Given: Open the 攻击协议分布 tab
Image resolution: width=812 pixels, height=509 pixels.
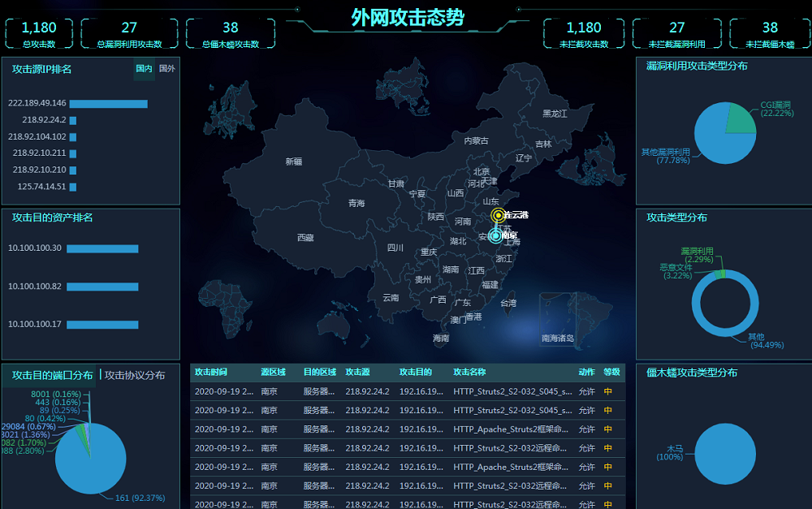Looking at the screenshot, I should click(x=135, y=375).
